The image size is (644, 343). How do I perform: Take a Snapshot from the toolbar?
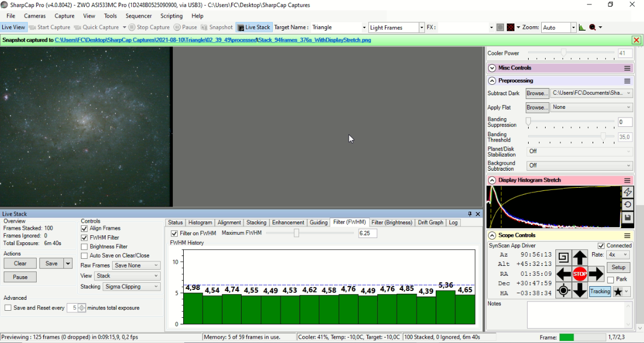pyautogui.click(x=216, y=27)
